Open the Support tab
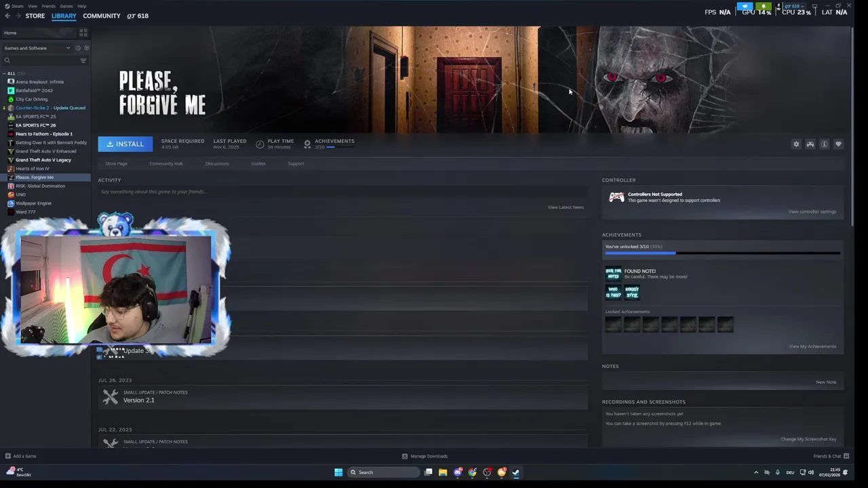 click(x=296, y=163)
